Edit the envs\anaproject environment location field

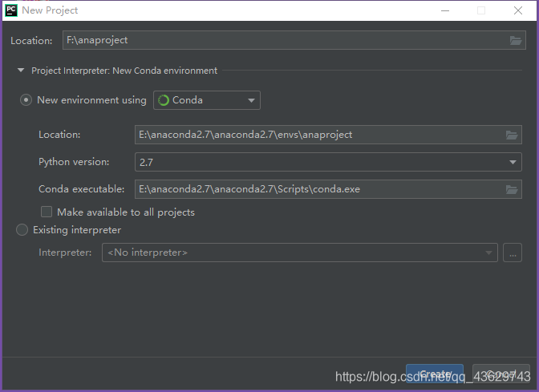[328, 135]
